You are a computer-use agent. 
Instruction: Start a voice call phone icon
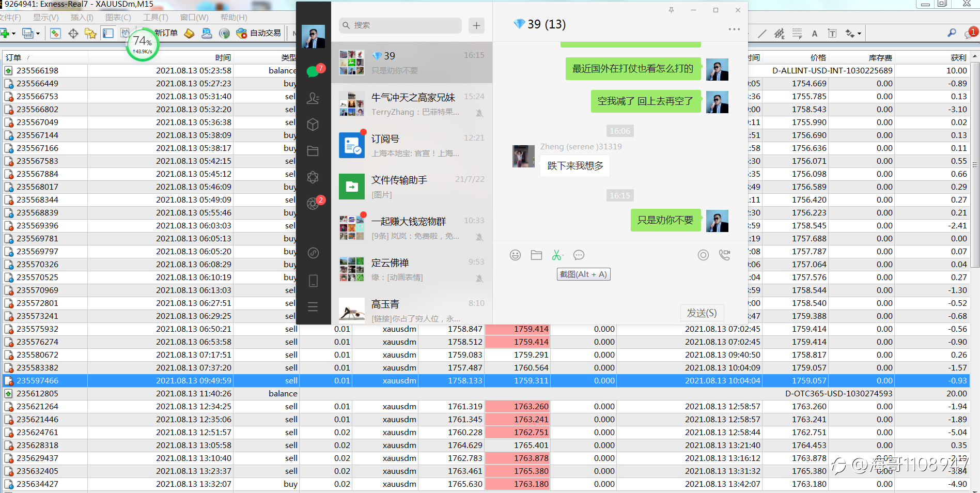click(725, 255)
